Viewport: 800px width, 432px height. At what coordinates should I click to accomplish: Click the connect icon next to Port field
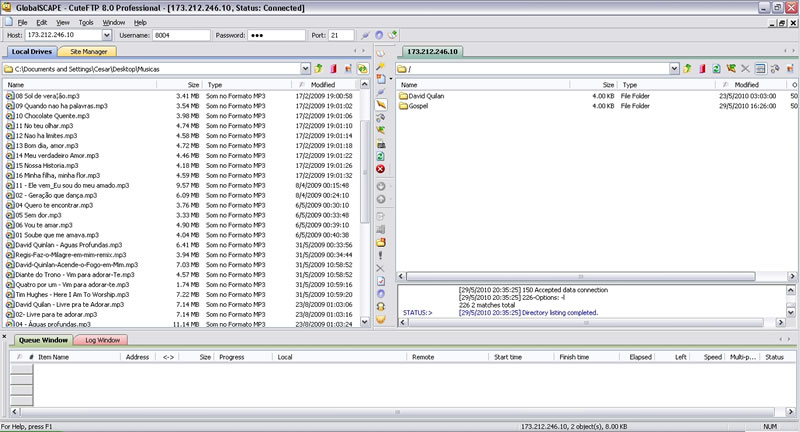[365, 35]
